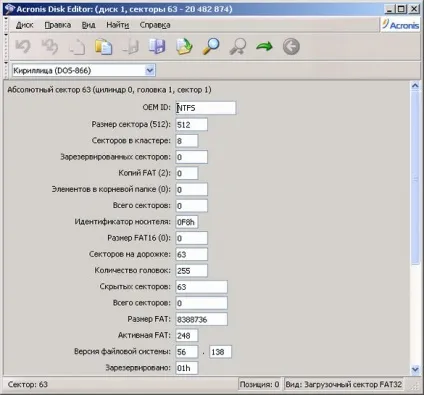The image size is (424, 395).
Task: Click the Acronis Disk Editor title icon
Action: point(10,9)
